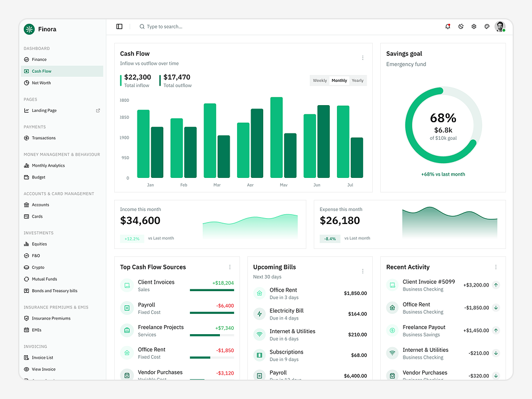
Task: Open the notifications bell
Action: pyautogui.click(x=448, y=27)
